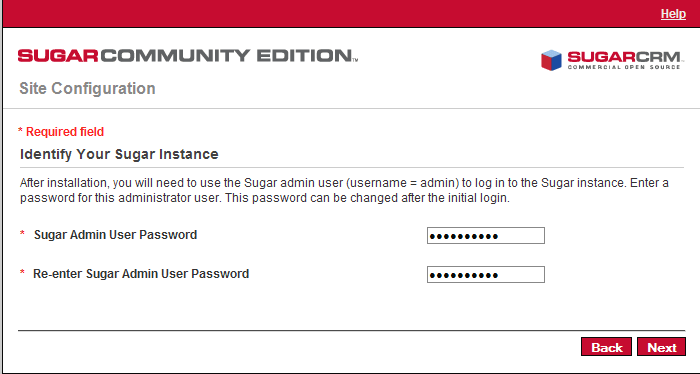The image size is (700, 374).
Task: Click the red asterisk beside Re-enter password label
Action: click(x=22, y=272)
